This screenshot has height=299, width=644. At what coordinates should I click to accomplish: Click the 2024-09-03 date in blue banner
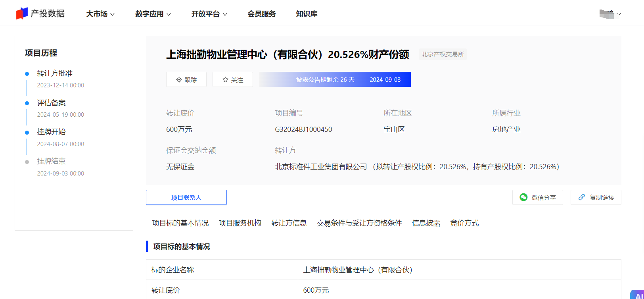coord(385,80)
